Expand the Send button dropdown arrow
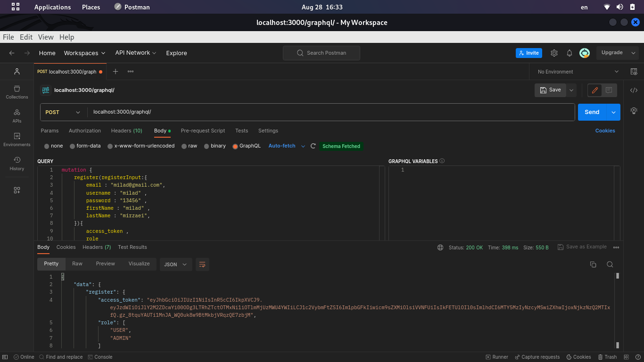The height and width of the screenshot is (362, 644). tap(613, 112)
